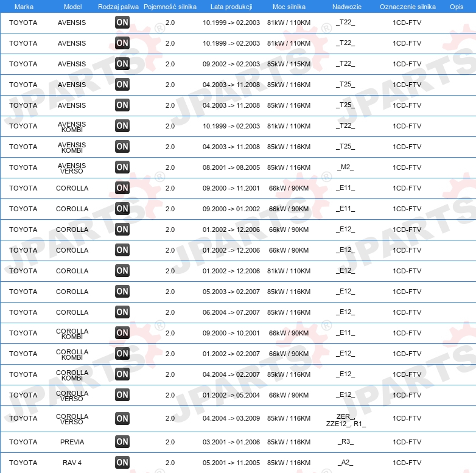
Task: Select the production years 09.2000 -> 10.2001
Action: [x=231, y=333]
